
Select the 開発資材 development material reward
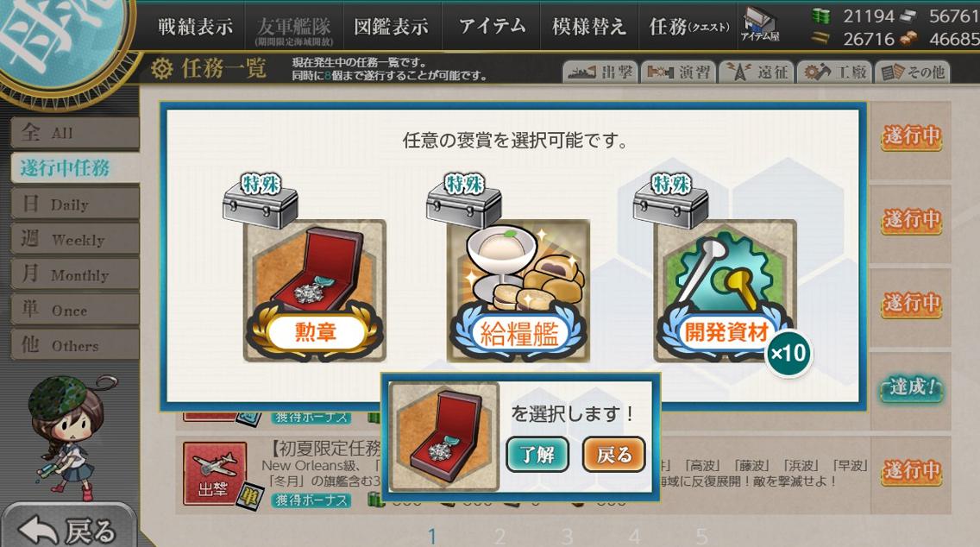725,291
